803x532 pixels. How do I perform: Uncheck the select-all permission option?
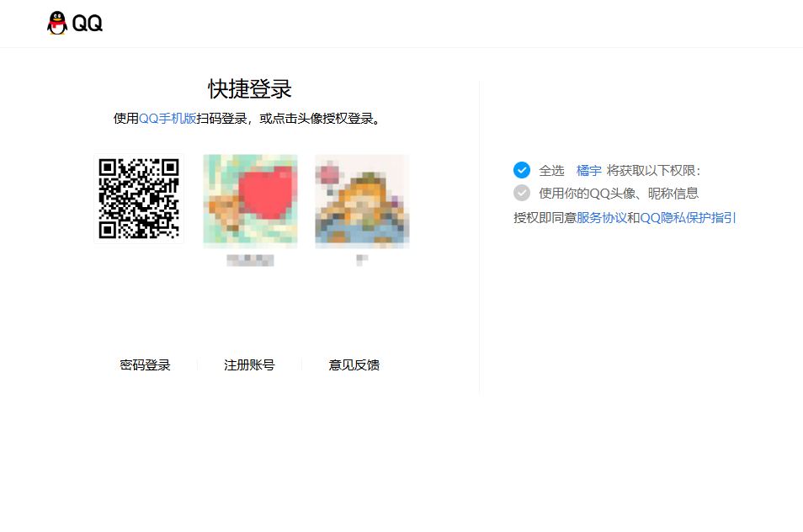point(522,169)
